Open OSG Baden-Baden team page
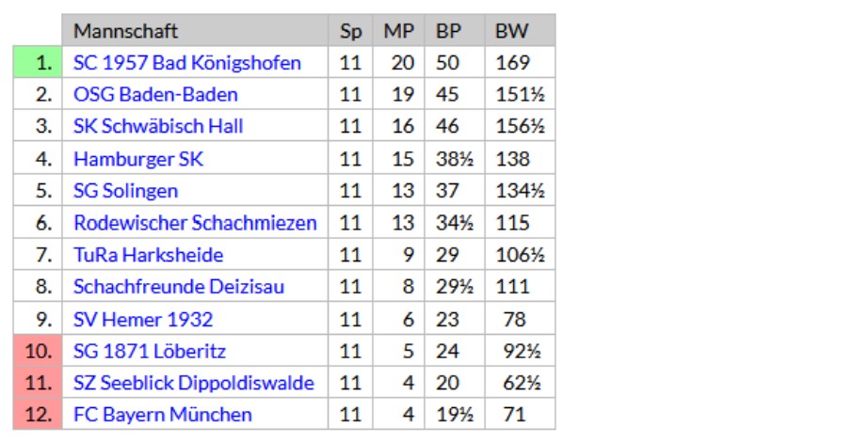 click(x=155, y=95)
